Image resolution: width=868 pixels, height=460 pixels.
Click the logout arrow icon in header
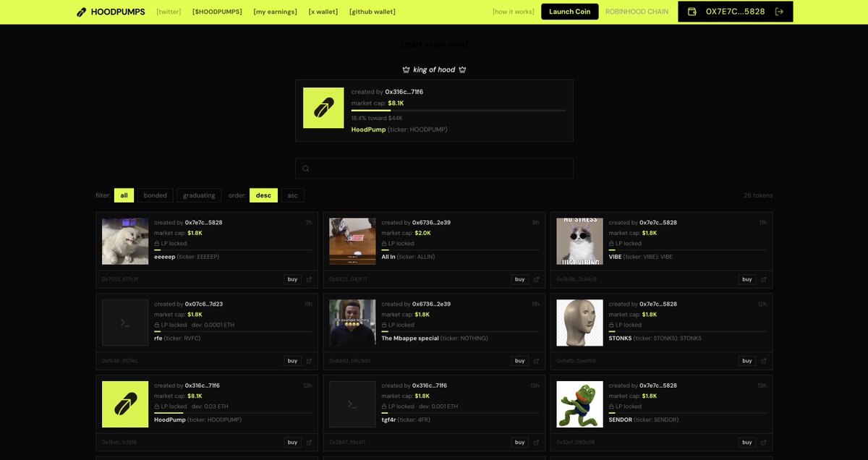pos(779,12)
